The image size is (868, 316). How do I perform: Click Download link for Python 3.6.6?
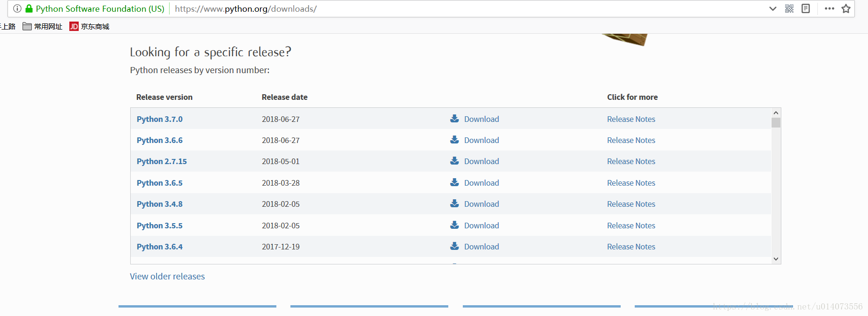point(482,140)
